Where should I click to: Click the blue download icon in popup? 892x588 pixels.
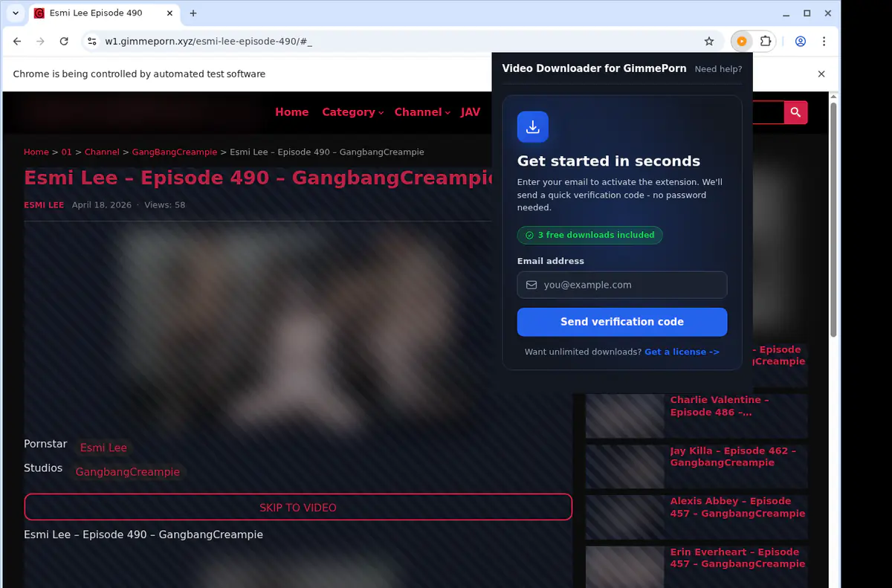tap(533, 127)
